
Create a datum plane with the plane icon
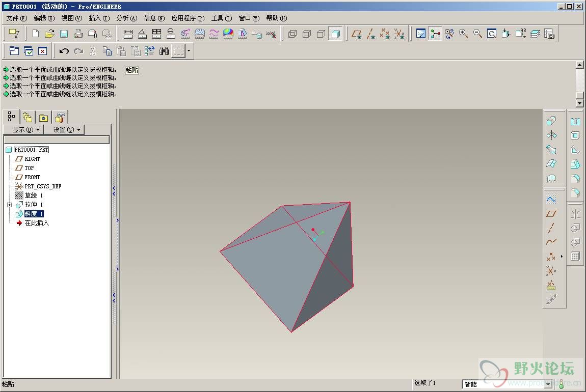click(551, 213)
